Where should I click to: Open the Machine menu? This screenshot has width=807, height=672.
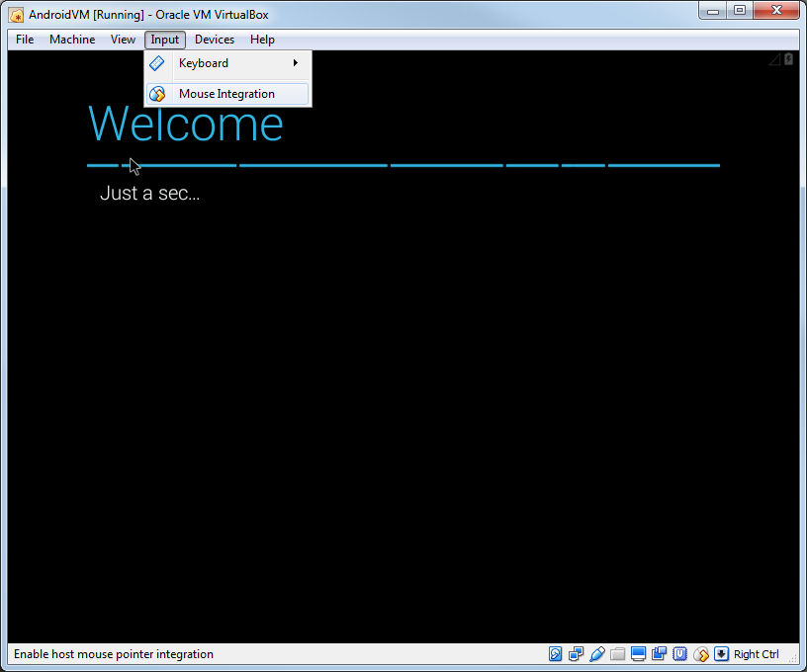click(72, 40)
